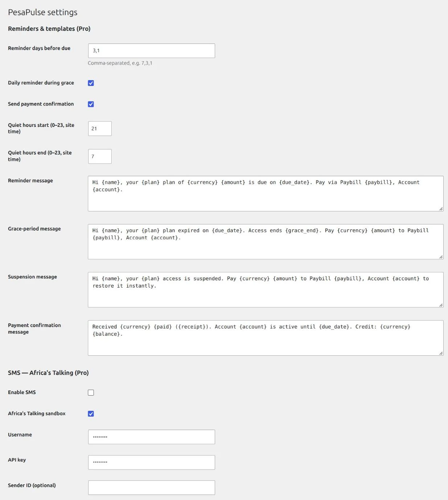448x500 pixels.
Task: Click the 'Send payment confirmation' label
Action: [41, 104]
